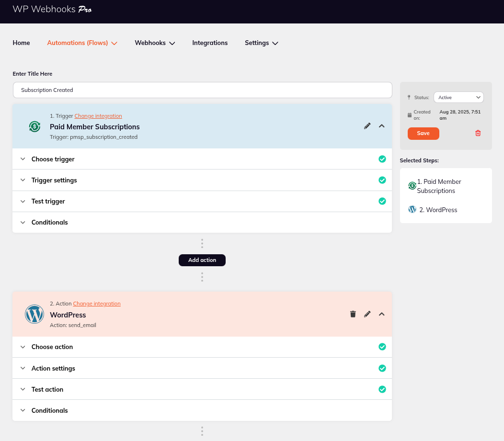The width and height of the screenshot is (504, 441).
Task: Click Paid Member Subscriptions icon in Selected Steps
Action: [x=412, y=185]
